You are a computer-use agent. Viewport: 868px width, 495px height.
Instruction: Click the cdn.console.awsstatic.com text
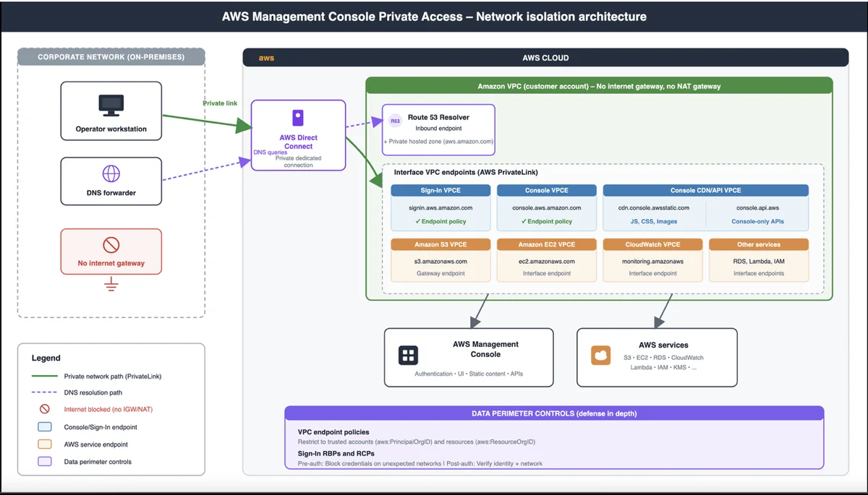[x=654, y=207]
